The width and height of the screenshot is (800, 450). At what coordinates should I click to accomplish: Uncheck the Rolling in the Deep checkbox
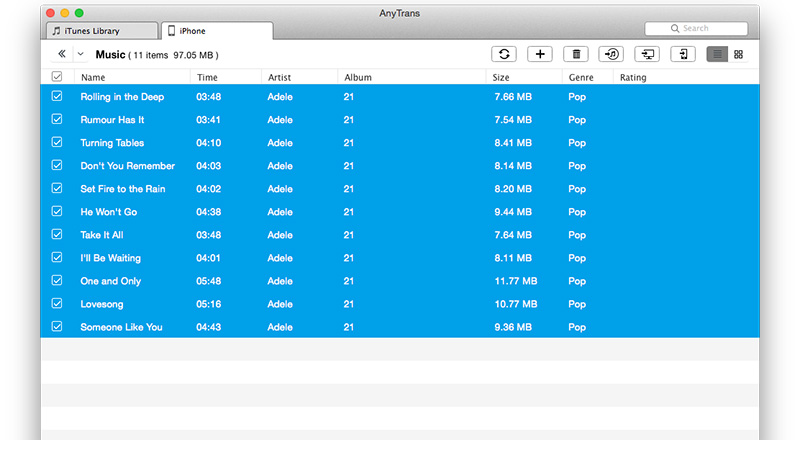coord(57,97)
